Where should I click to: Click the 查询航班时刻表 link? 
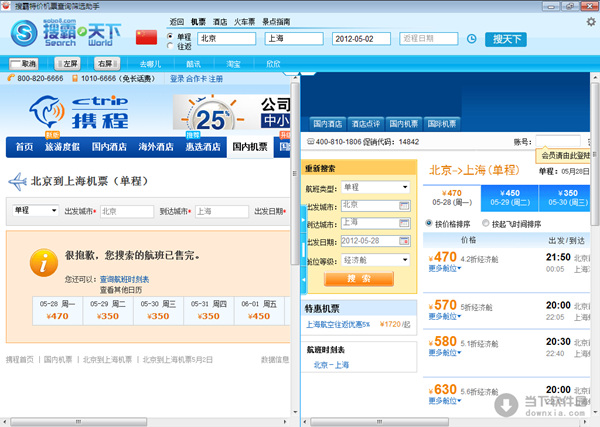tap(124, 279)
